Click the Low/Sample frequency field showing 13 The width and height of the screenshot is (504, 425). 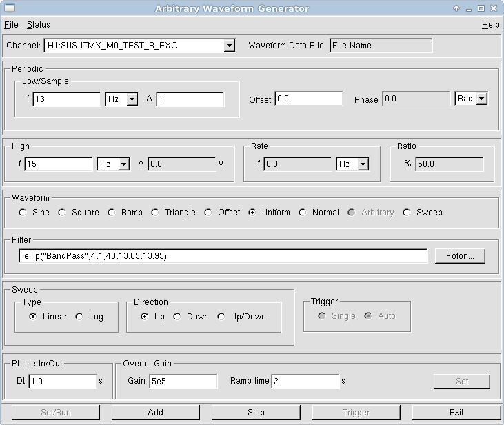coord(67,99)
